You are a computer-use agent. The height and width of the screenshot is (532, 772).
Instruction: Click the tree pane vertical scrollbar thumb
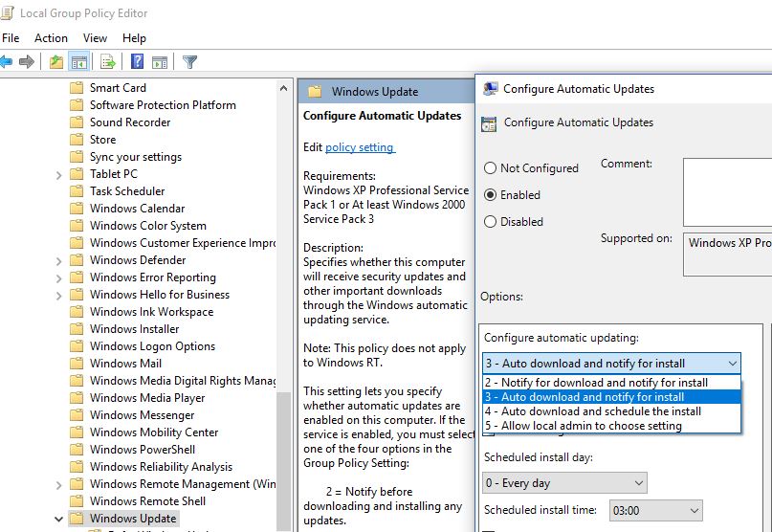click(283, 462)
